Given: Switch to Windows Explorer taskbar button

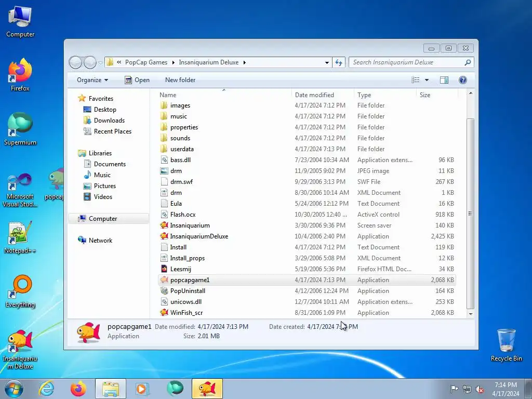Looking at the screenshot, I should point(111,389).
